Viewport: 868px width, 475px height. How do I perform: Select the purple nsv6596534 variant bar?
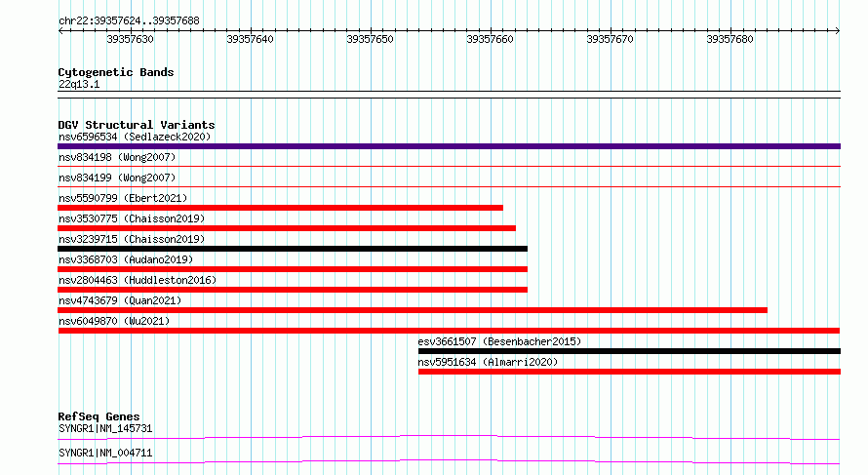(449, 146)
